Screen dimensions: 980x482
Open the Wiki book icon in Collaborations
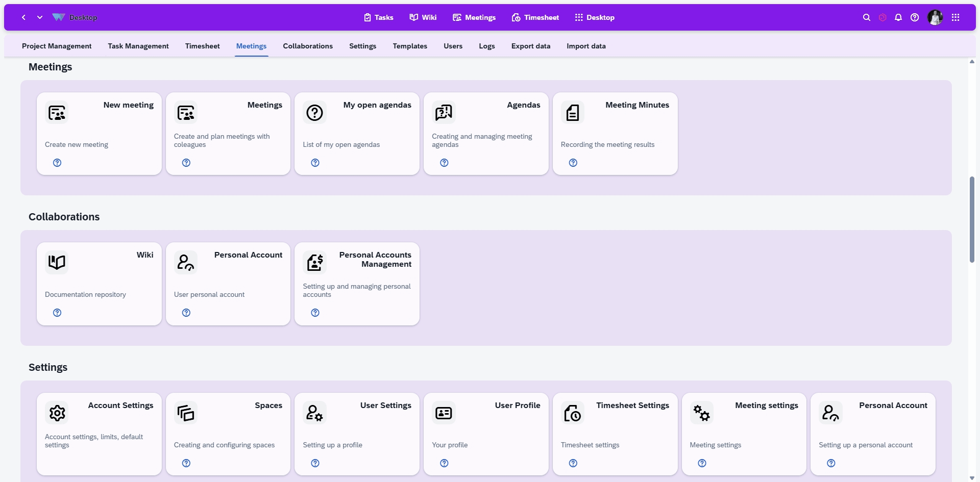[x=57, y=263]
